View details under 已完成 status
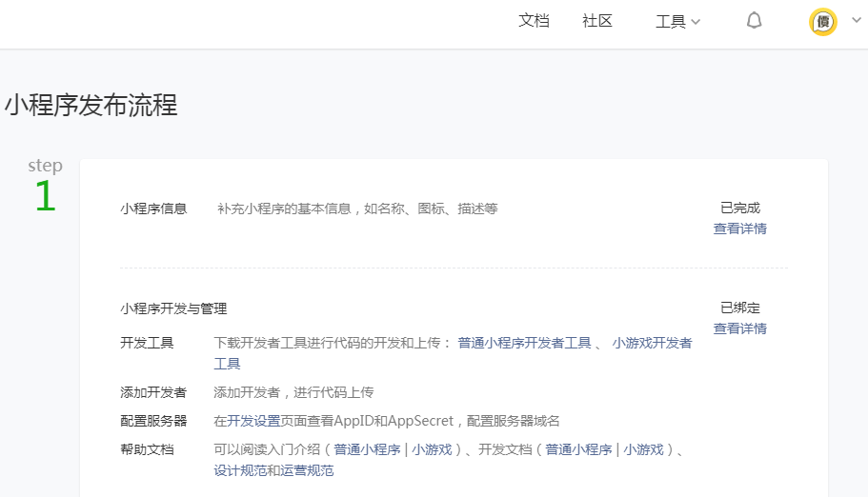The height and width of the screenshot is (497, 868). coord(739,229)
